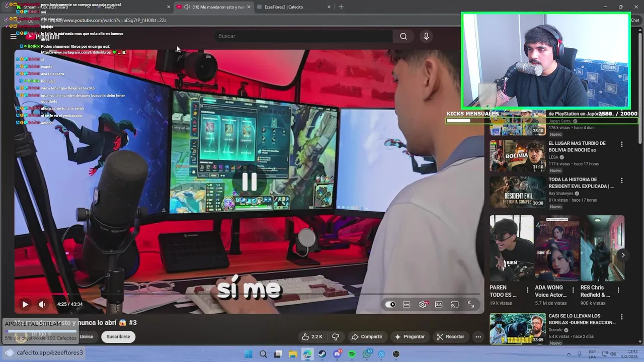The width and height of the screenshot is (644, 362).
Task: Open Task View in the taskbar
Action: click(278, 354)
